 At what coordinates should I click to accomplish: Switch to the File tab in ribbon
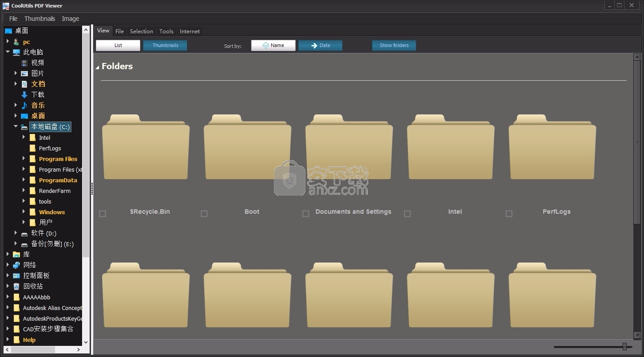pyautogui.click(x=119, y=31)
